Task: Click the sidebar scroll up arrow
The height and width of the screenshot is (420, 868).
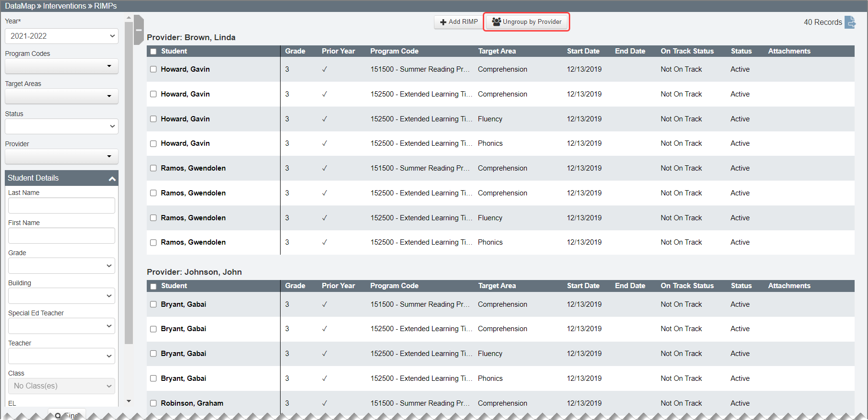Action: click(129, 18)
